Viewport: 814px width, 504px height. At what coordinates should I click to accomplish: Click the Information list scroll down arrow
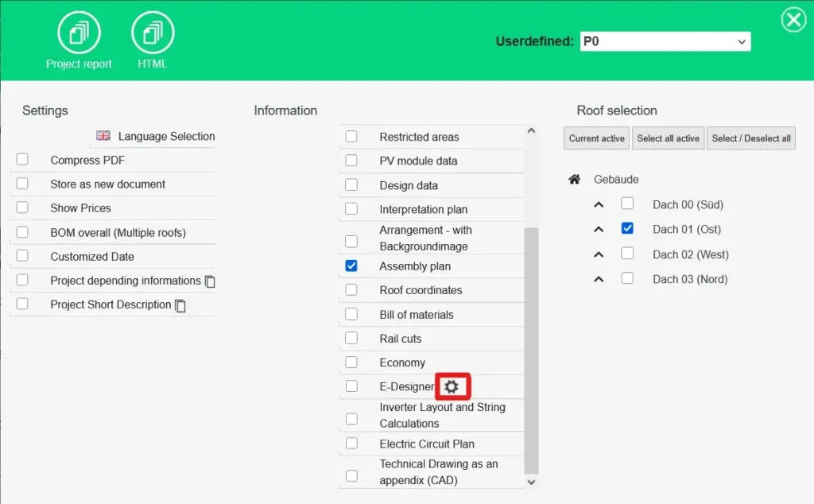[x=531, y=481]
